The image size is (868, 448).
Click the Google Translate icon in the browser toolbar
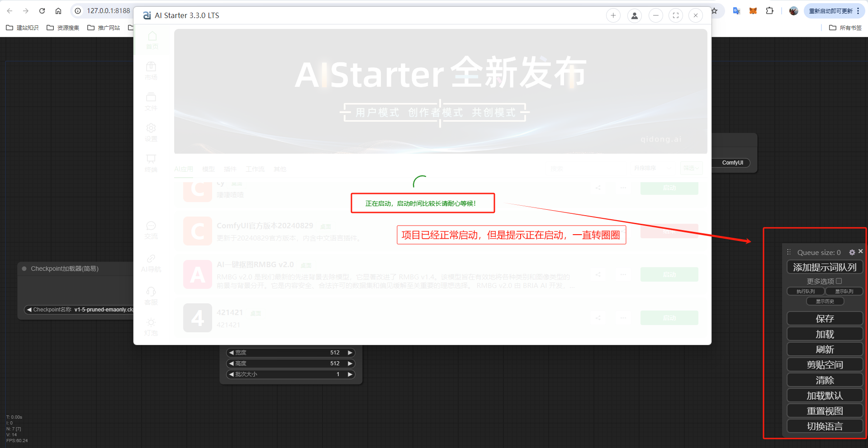[736, 11]
